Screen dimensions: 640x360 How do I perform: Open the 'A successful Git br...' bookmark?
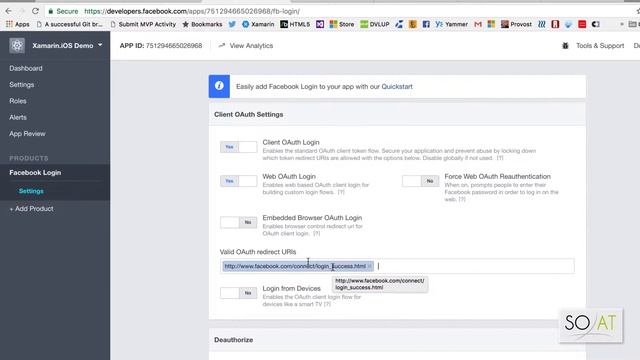tap(70, 24)
